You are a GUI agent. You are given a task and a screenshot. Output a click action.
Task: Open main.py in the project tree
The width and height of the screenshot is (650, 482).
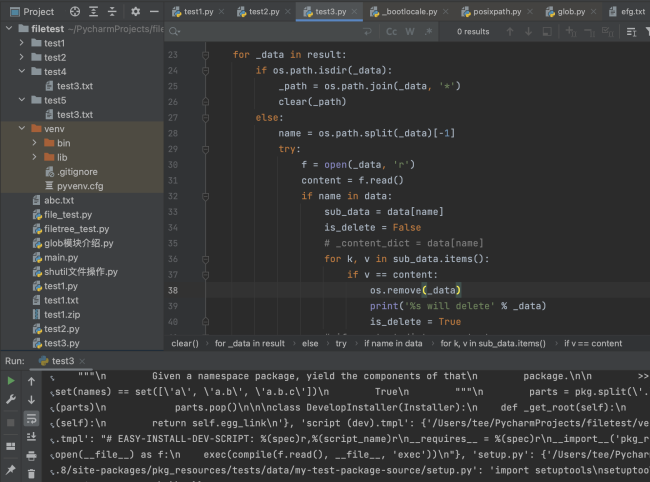(x=60, y=257)
